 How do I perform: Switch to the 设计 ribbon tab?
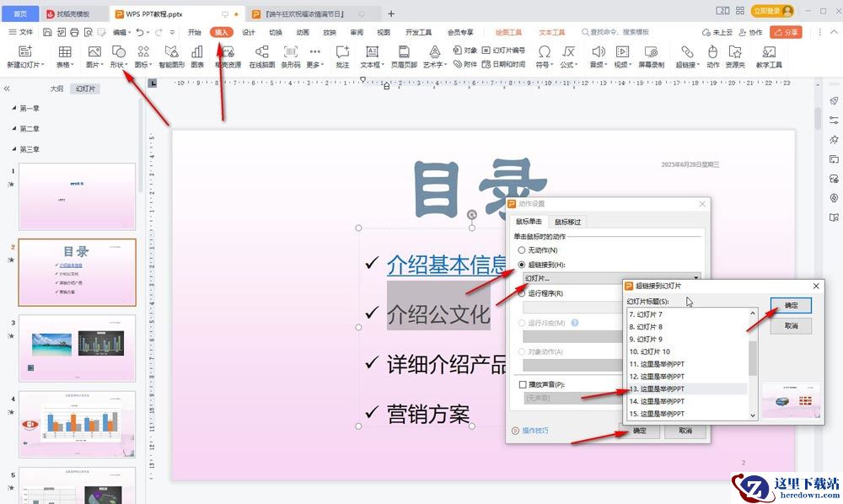click(249, 32)
